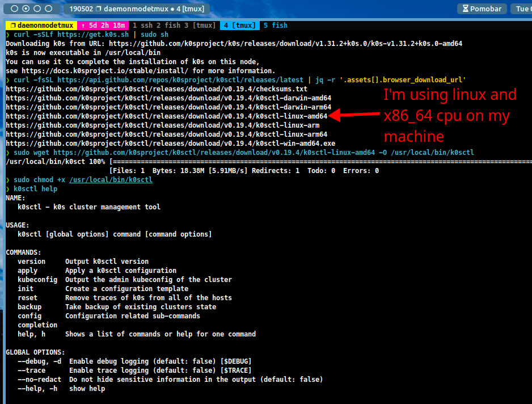Open the k0sctl-linux-amd64 URL in the jq output list

[167, 116]
